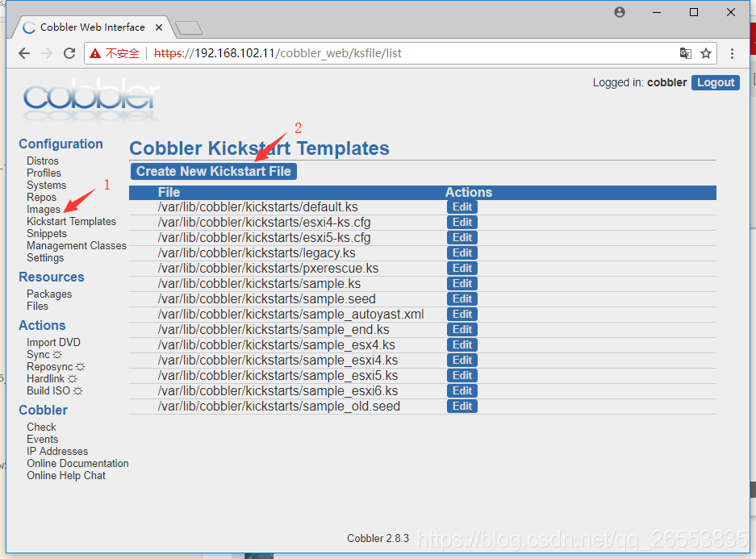Edit sample_esxi4.ks kickstart file
Viewport: 756px width, 559px height.
pyautogui.click(x=462, y=361)
